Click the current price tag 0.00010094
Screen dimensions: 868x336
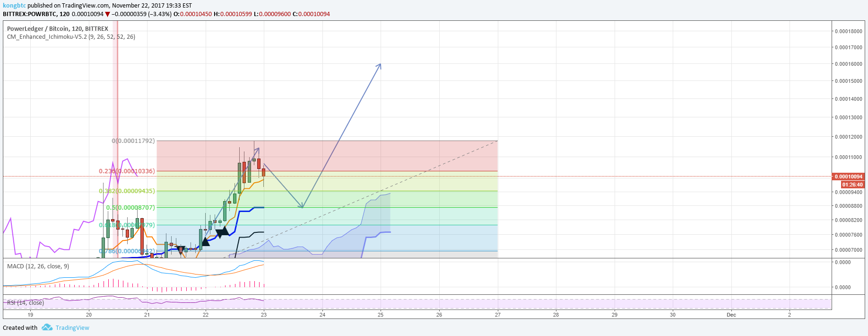click(x=849, y=177)
